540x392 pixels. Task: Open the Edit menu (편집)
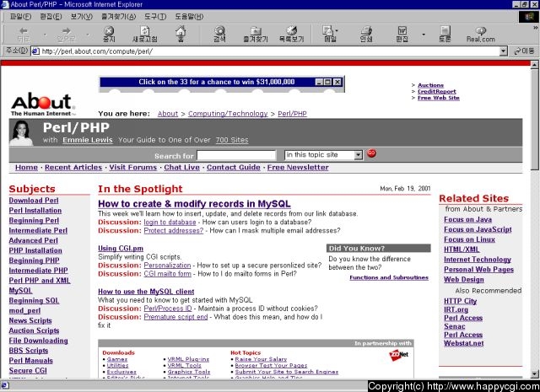click(51, 17)
